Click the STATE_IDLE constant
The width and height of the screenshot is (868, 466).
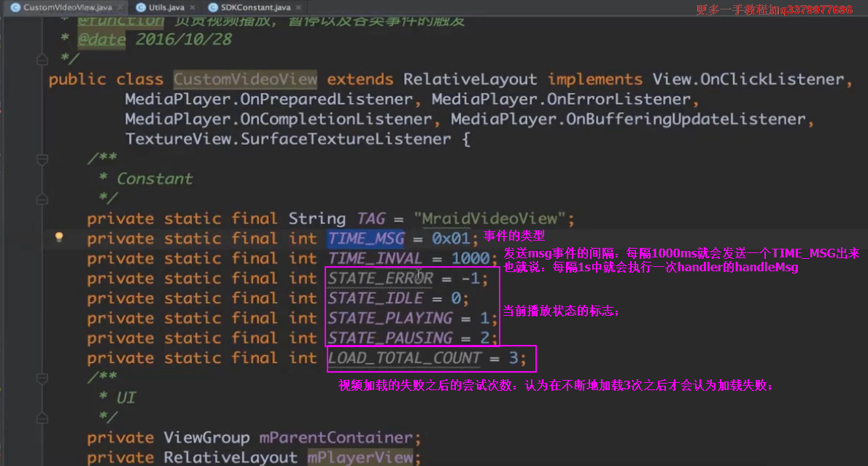pyautogui.click(x=376, y=298)
